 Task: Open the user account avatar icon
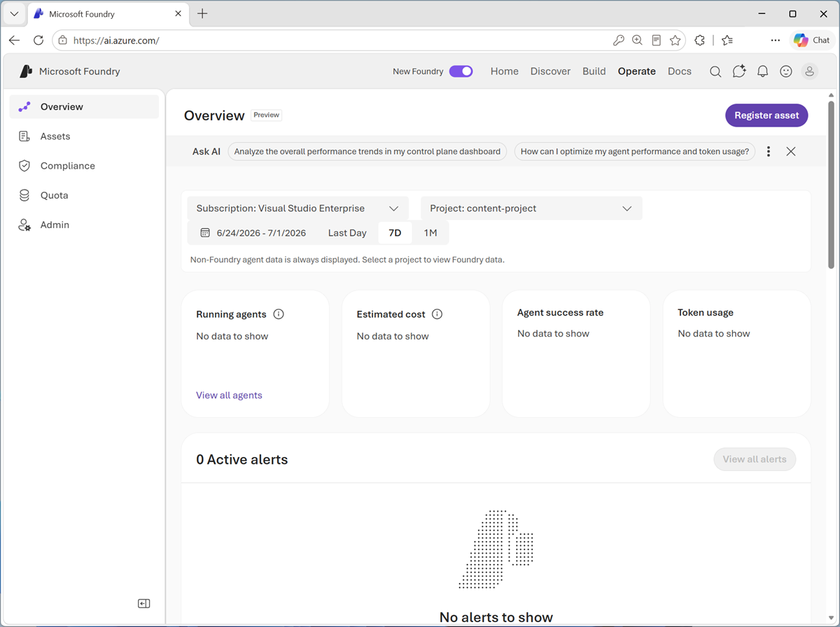(809, 71)
